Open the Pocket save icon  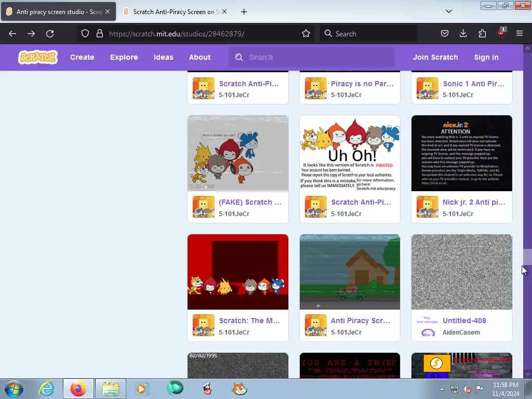[x=445, y=33]
